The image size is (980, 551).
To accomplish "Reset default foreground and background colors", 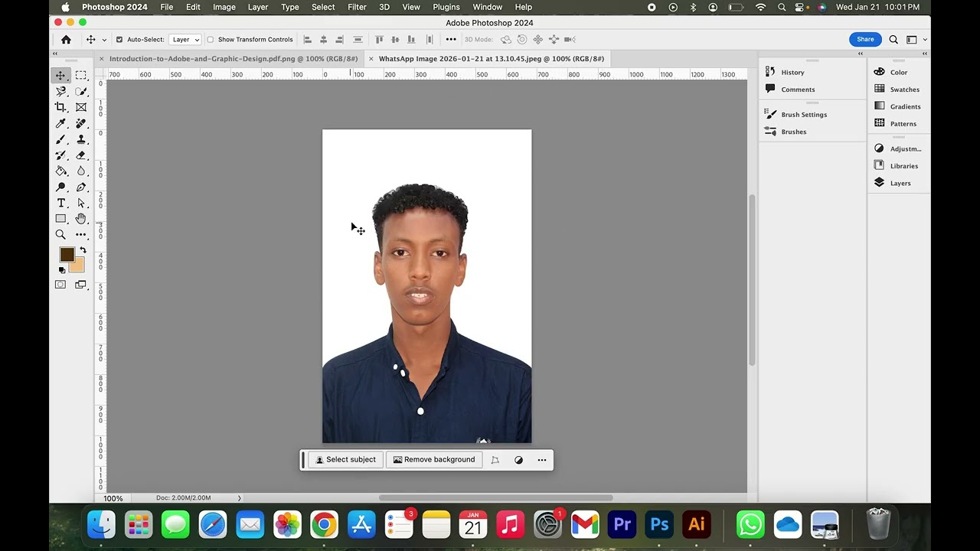I will (62, 269).
